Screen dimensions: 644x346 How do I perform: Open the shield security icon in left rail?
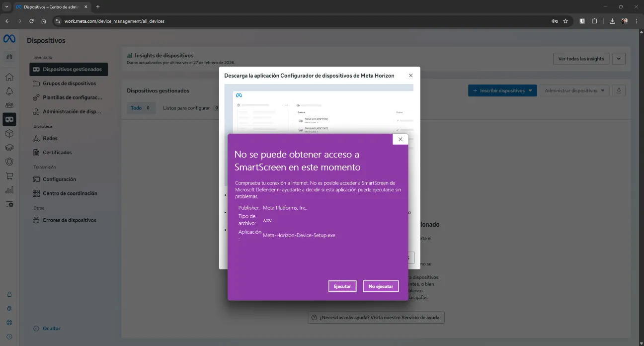click(9, 162)
